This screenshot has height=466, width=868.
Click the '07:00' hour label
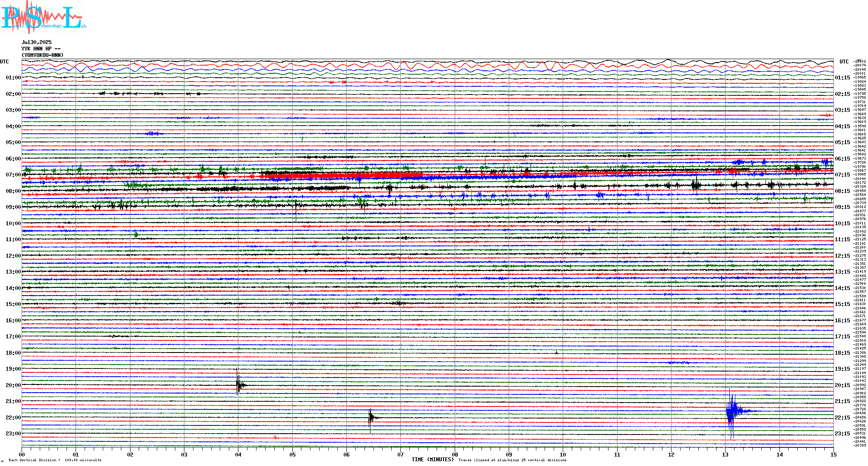[x=13, y=175]
